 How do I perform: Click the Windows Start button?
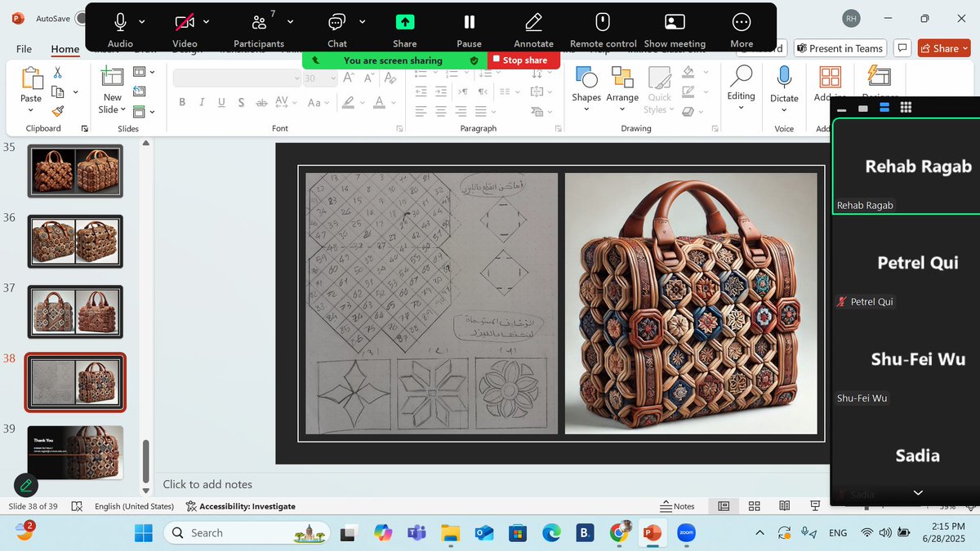(144, 533)
